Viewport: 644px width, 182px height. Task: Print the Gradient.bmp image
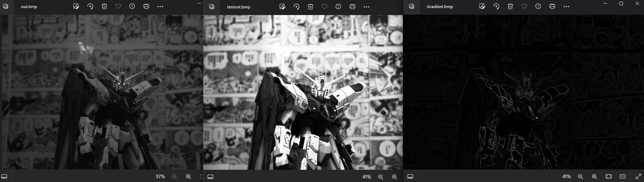click(552, 6)
